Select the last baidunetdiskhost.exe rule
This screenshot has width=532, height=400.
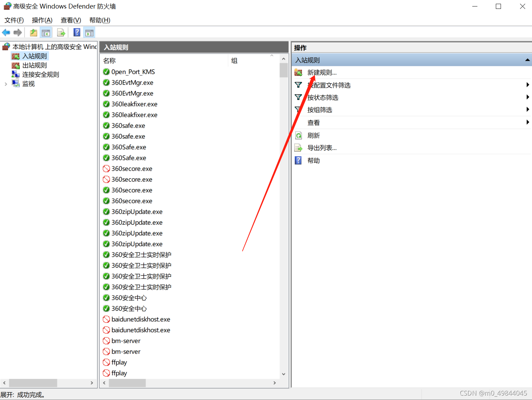[141, 330]
